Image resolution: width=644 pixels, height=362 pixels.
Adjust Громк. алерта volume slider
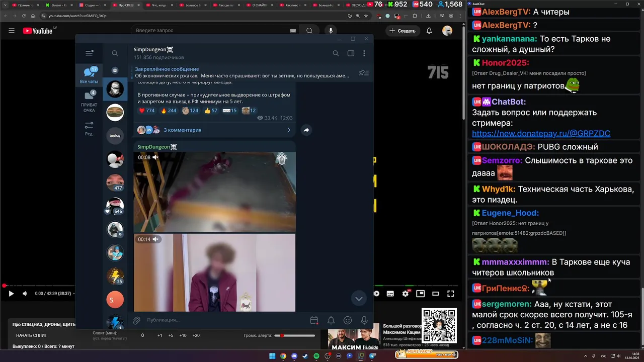(295, 335)
